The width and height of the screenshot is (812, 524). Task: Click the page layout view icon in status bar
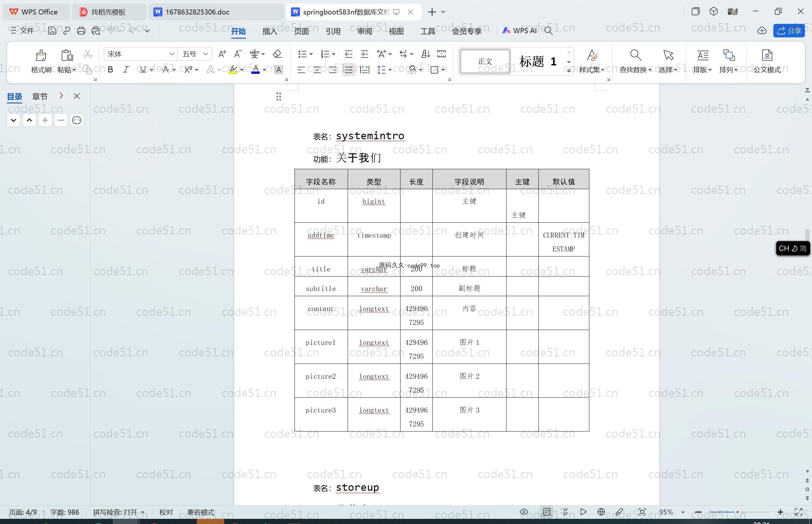point(547,512)
